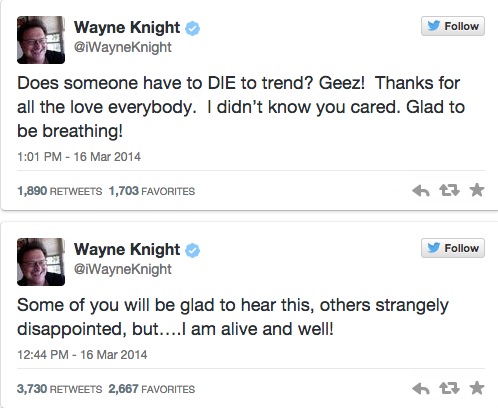Favorite the 1:01 PM tweet with star
The width and height of the screenshot is (498, 408).
pos(476,190)
